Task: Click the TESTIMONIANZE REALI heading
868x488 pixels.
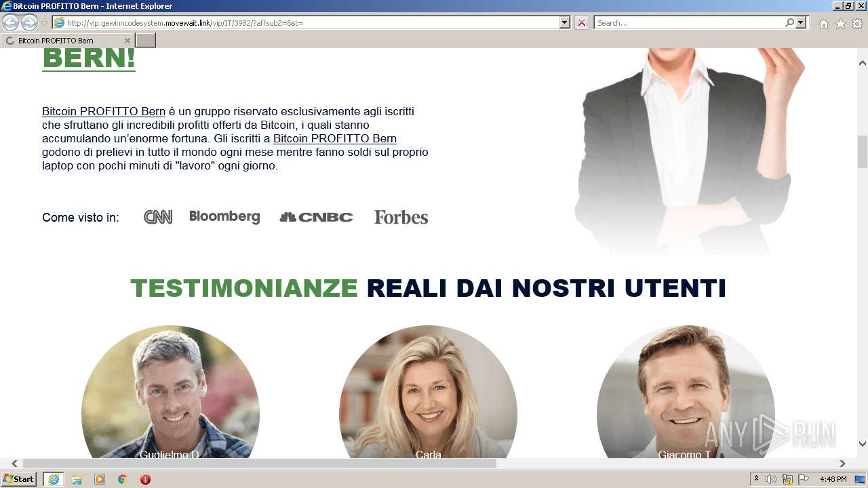Action: coord(428,288)
